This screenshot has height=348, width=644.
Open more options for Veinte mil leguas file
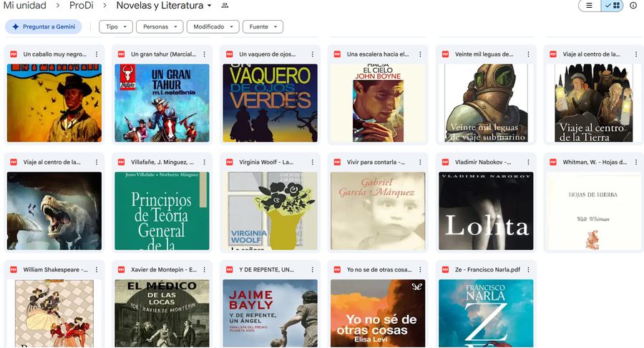(528, 54)
